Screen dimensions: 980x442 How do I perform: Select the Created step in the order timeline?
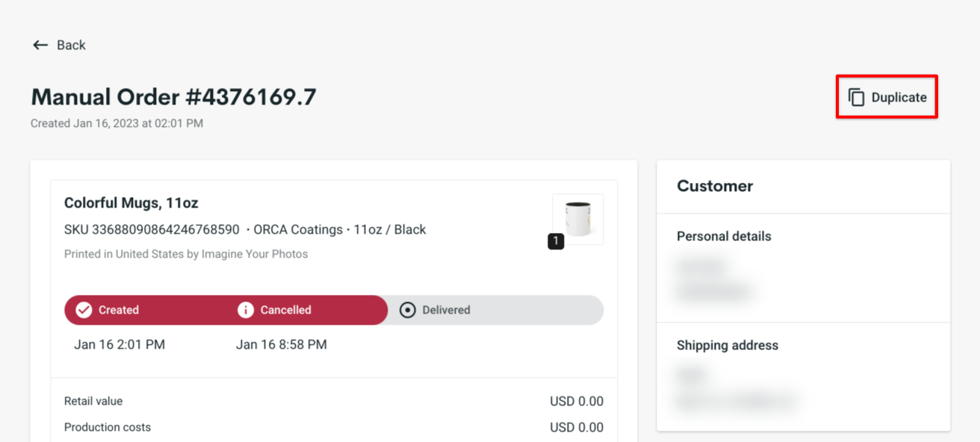coord(120,309)
